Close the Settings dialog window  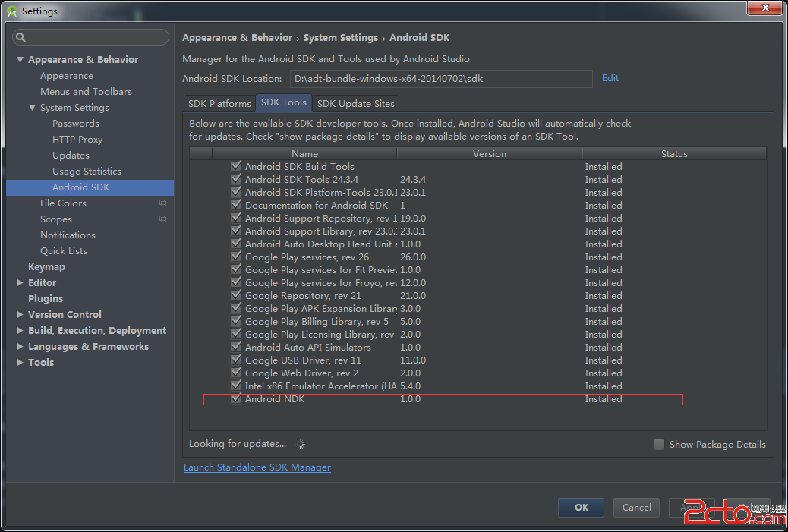click(x=764, y=8)
